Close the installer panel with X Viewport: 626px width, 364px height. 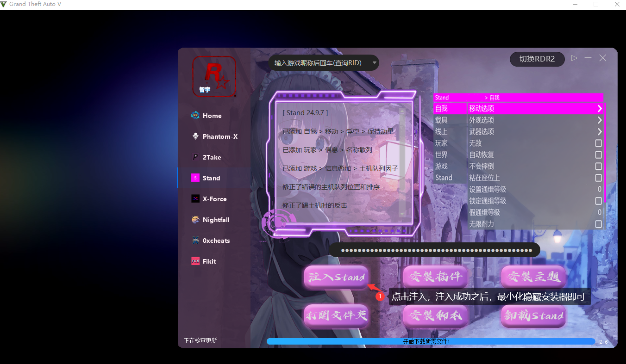click(x=602, y=58)
